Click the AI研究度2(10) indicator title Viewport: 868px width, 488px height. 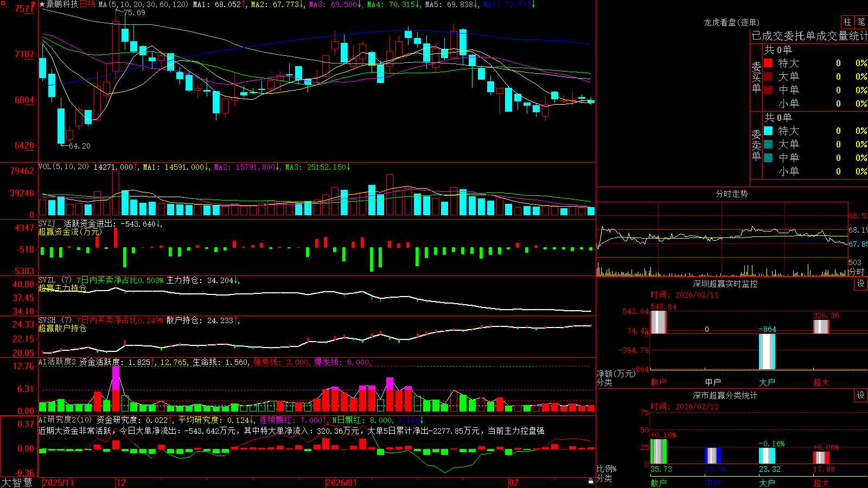pos(65,420)
